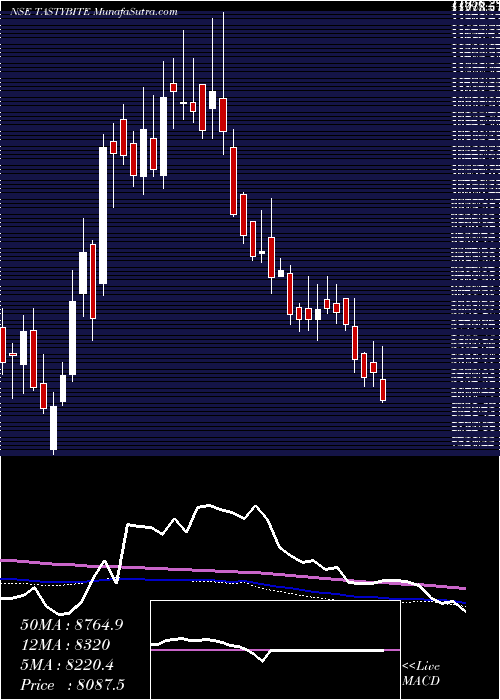Click the last red candlestick on the chart

[x=383, y=390]
